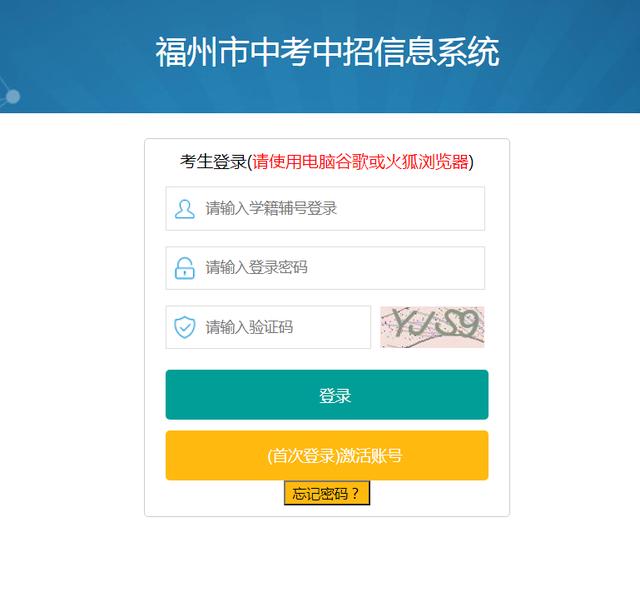Click the shield checkmark verification icon

point(184,327)
